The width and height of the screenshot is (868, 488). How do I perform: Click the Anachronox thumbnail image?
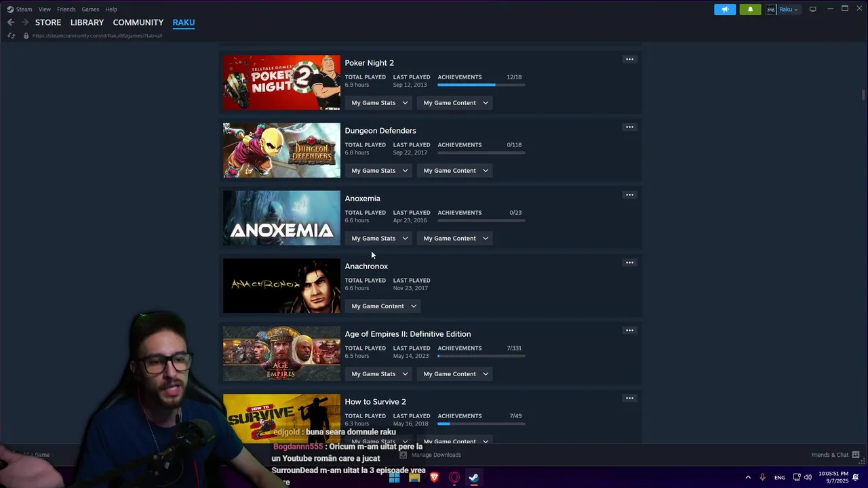(281, 285)
